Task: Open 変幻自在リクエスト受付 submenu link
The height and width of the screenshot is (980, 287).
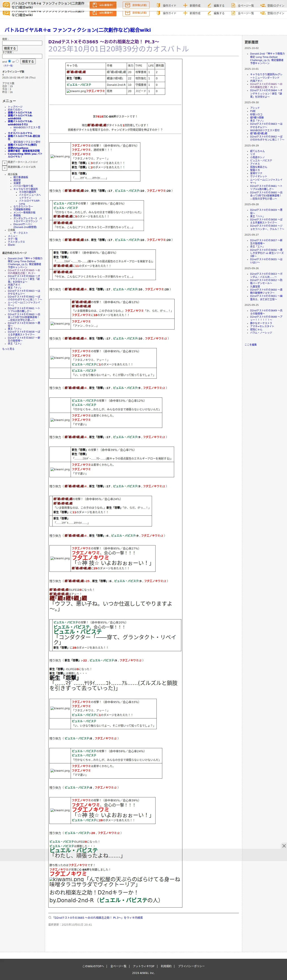Action: [x=27, y=142]
